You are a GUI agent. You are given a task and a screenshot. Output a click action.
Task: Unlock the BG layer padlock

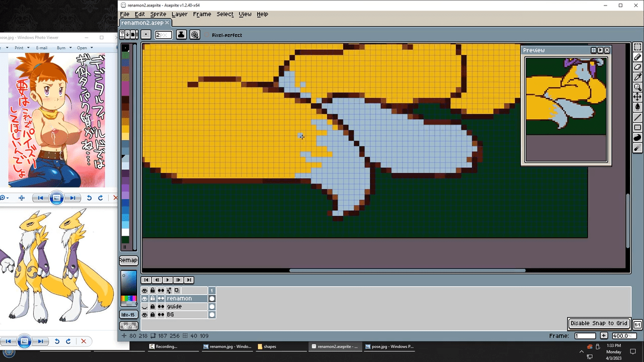[x=152, y=315]
